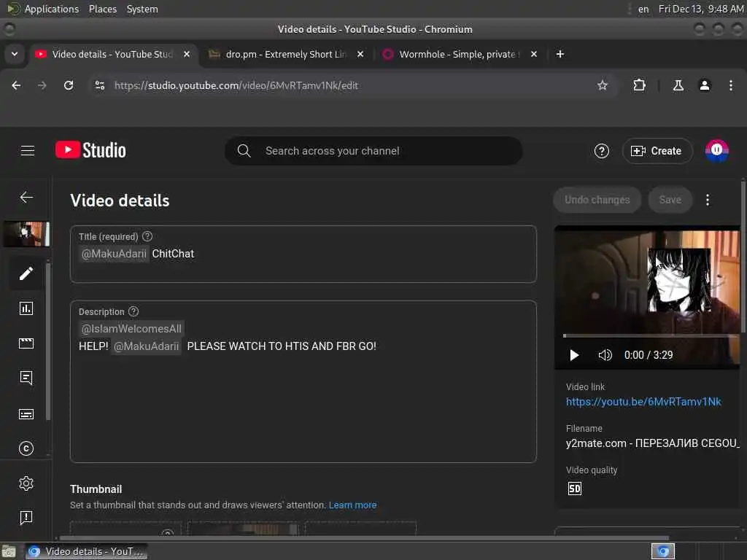Click the video preview progress bar
This screenshot has width=747, height=560.
(651, 335)
